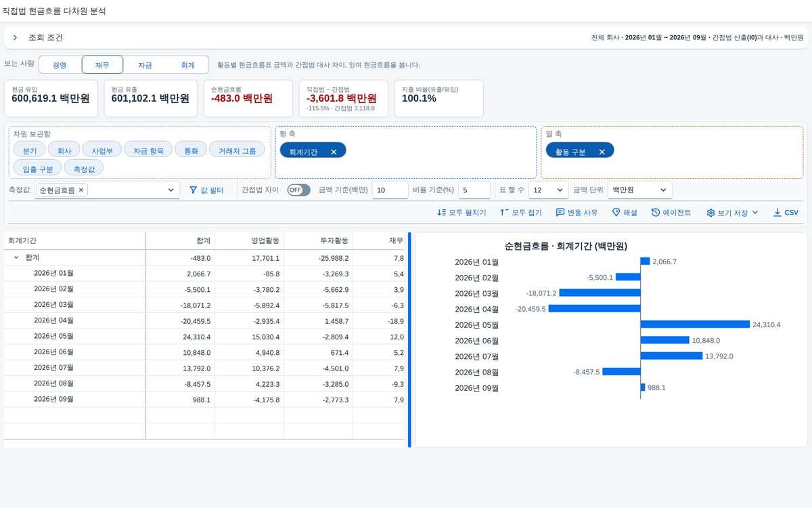
Task: Remove 회계기간 from the row axis
Action: click(334, 152)
